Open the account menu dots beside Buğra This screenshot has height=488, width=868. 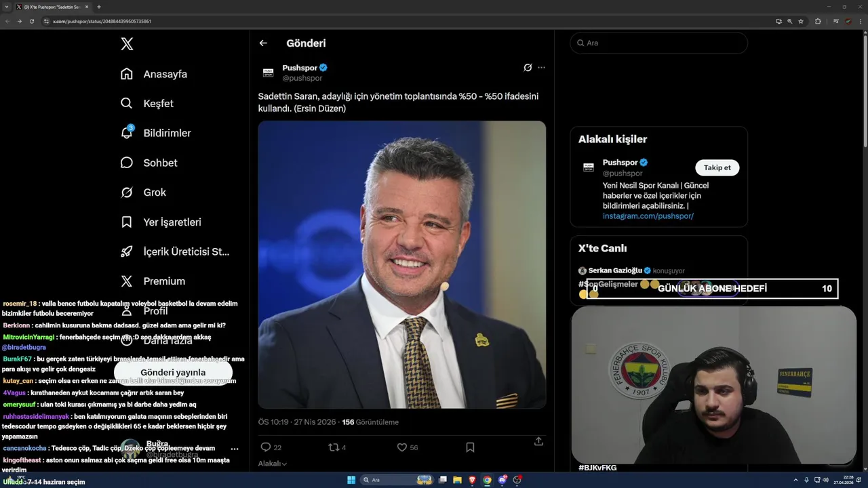pyautogui.click(x=235, y=449)
